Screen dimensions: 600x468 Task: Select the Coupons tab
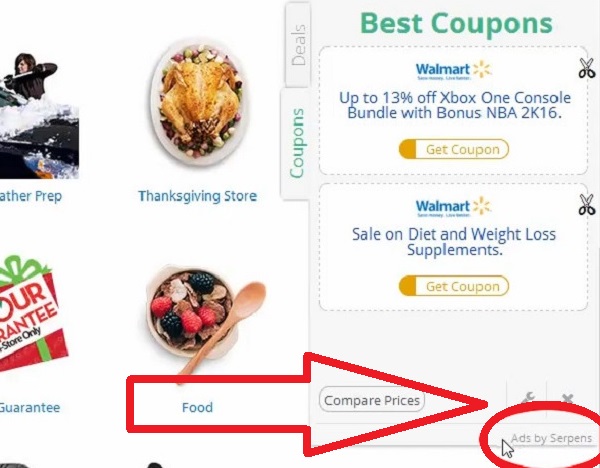tap(297, 143)
